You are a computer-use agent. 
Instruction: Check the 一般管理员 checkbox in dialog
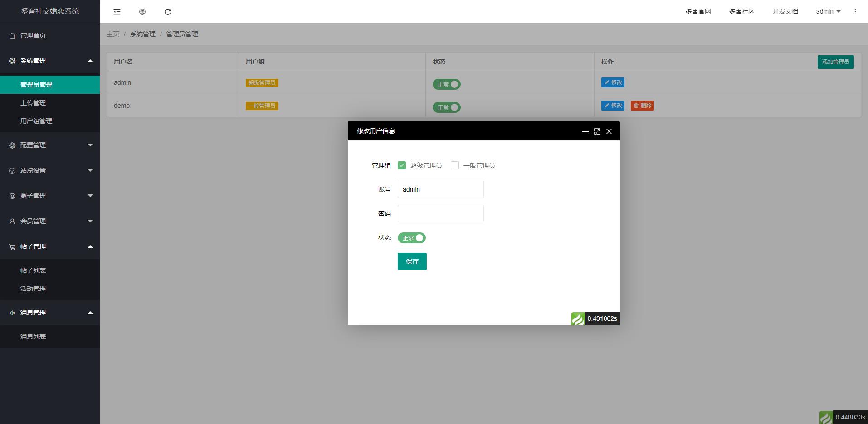pos(455,165)
